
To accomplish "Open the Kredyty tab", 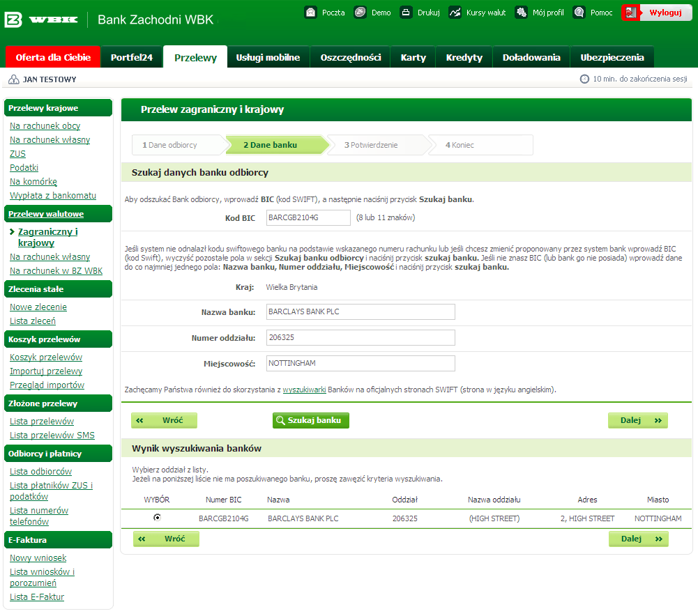I will tap(464, 57).
